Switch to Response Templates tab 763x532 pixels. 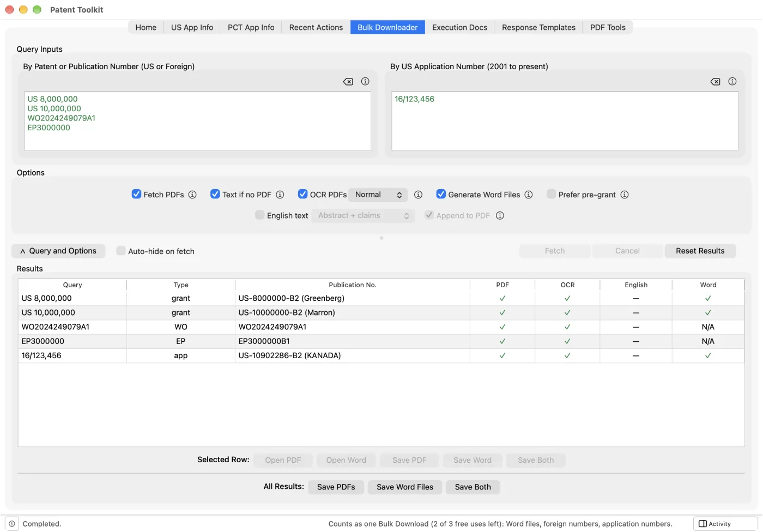[538, 27]
